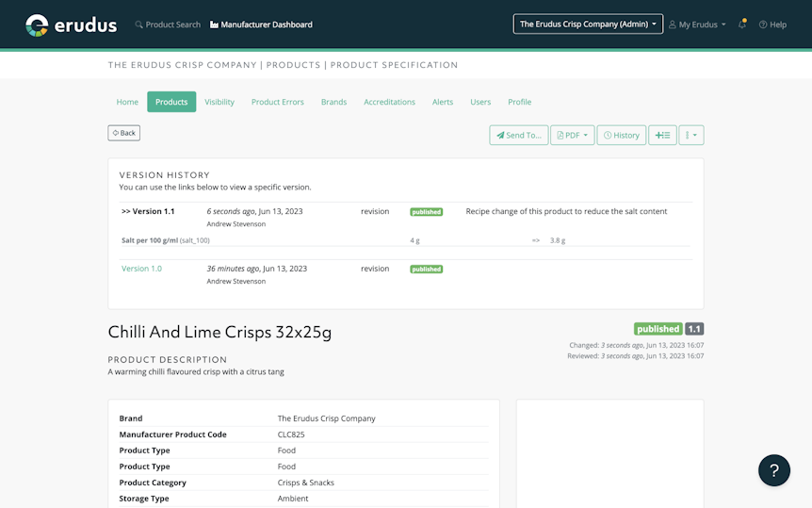
Task: Open Product Search
Action: click(168, 25)
